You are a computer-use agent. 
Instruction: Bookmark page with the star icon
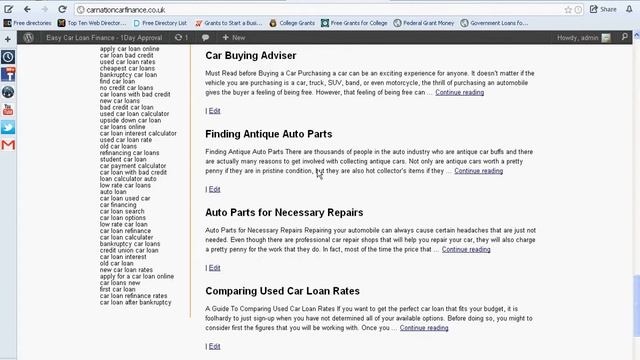click(x=568, y=10)
